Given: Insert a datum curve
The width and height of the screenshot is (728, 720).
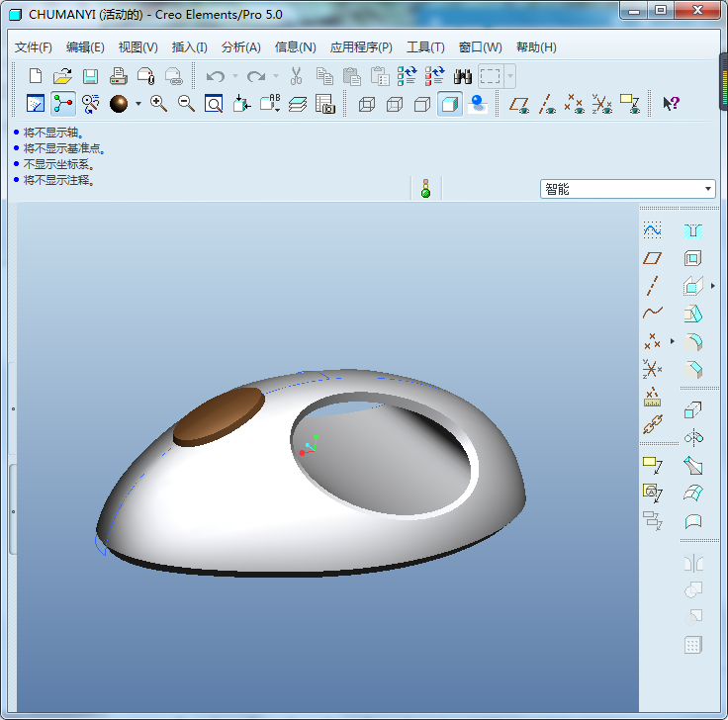Looking at the screenshot, I should (x=652, y=313).
